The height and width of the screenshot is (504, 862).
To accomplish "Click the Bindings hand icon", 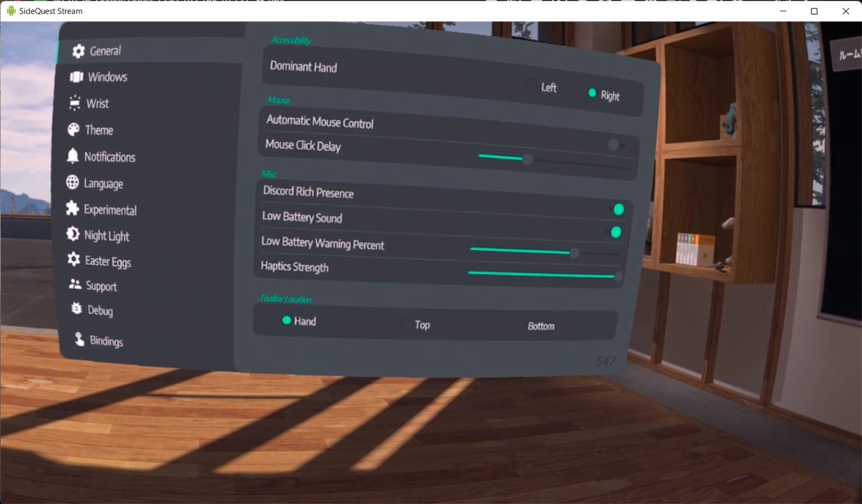I will pyautogui.click(x=78, y=339).
